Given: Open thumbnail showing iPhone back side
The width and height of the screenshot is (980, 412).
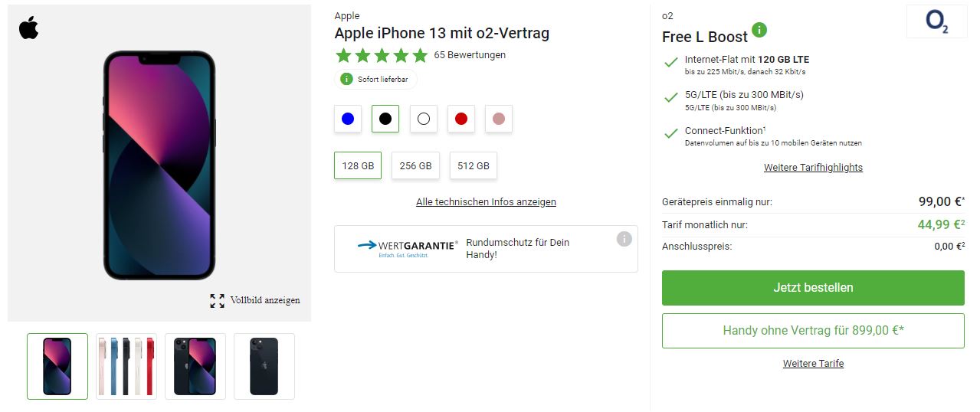Looking at the screenshot, I should 264,366.
